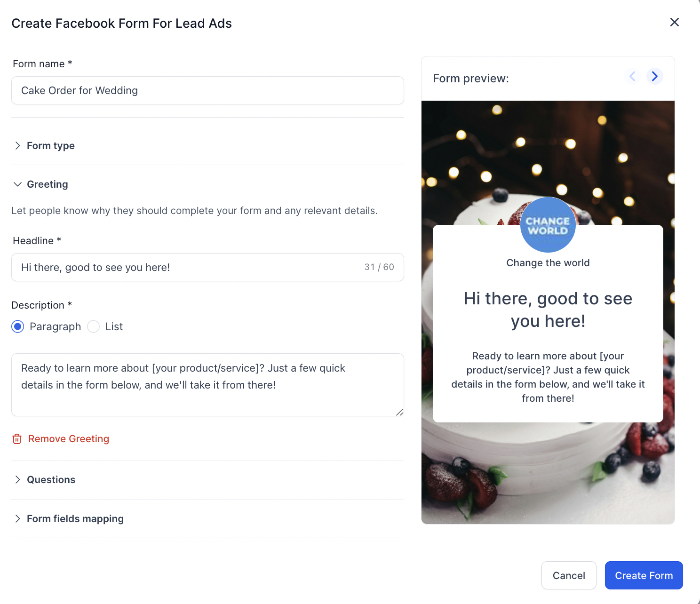Click into the Description text area
The image size is (700, 604).
207,385
